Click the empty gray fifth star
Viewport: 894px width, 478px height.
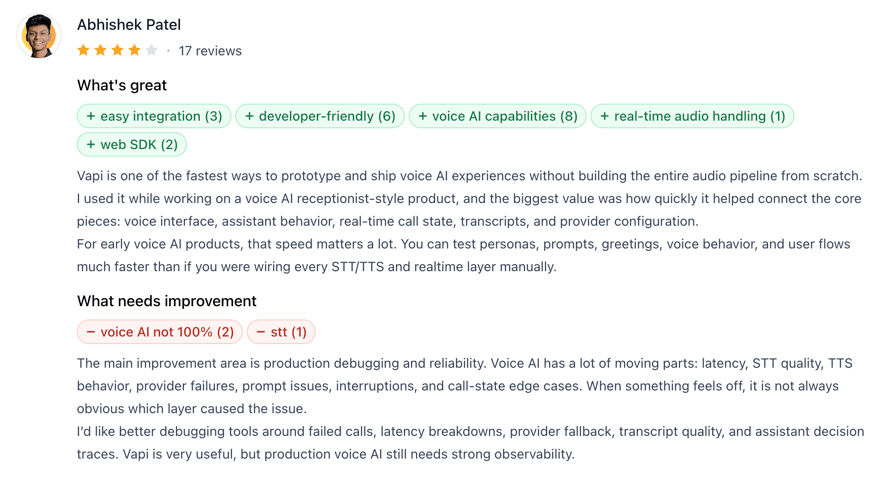[x=152, y=50]
